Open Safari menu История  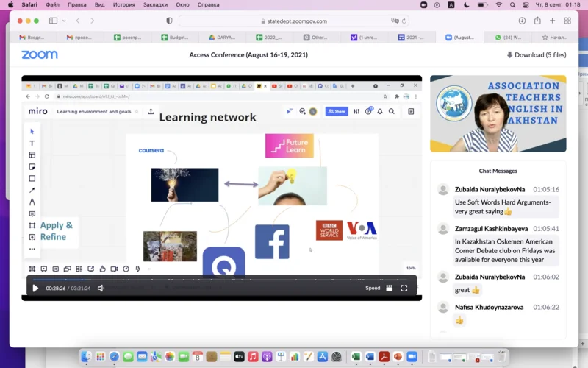click(x=123, y=5)
